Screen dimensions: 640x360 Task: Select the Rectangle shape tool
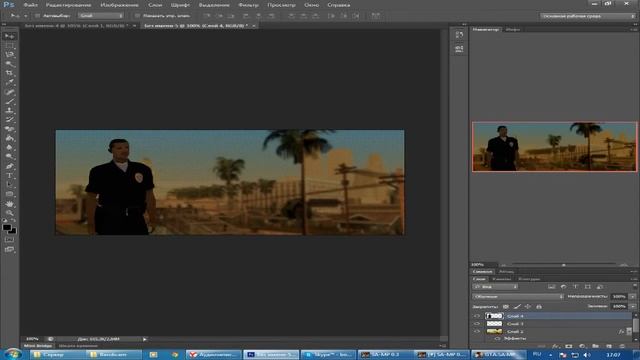click(9, 194)
